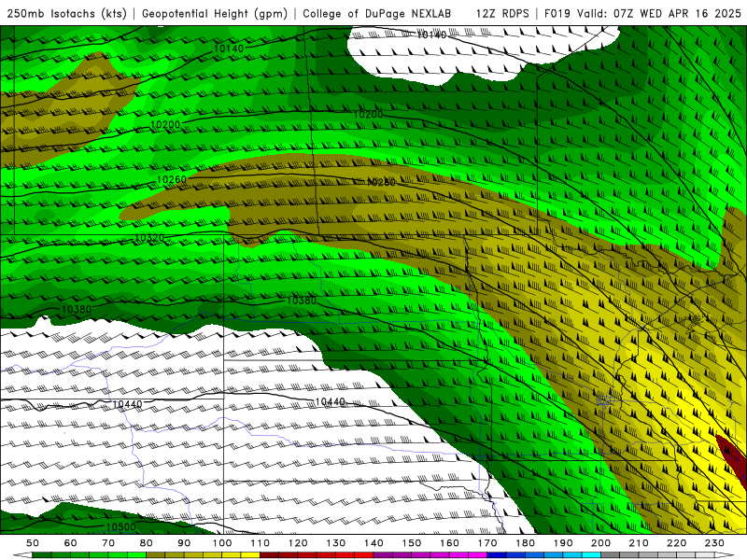Click the 'College of DuPage NEXLAB' text
This screenshot has height=560, width=747.
(376, 13)
